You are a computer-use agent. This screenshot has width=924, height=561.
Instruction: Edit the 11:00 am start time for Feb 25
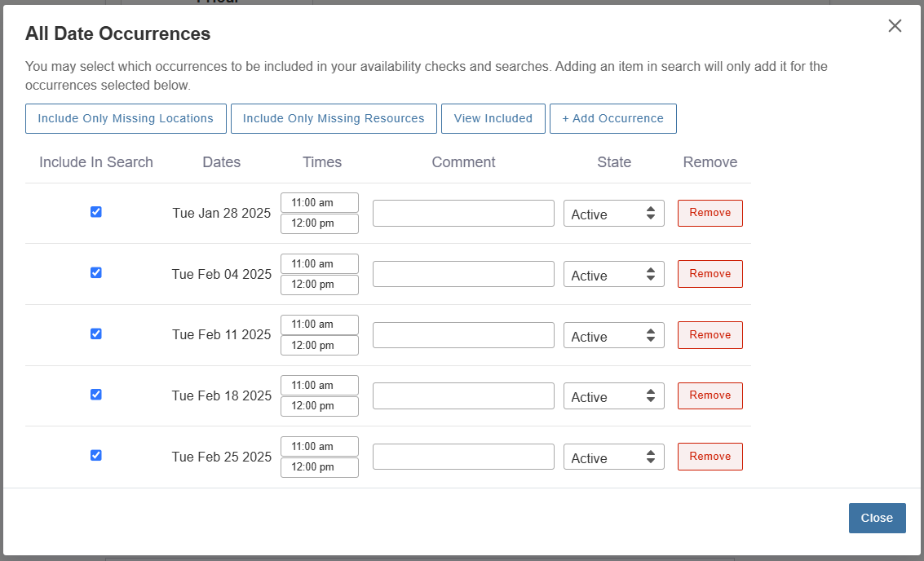point(319,447)
